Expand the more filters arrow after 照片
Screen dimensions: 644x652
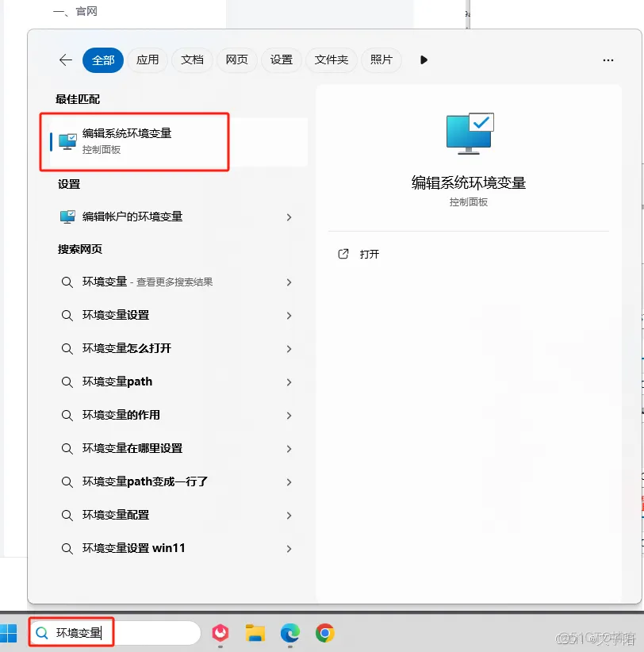(423, 59)
